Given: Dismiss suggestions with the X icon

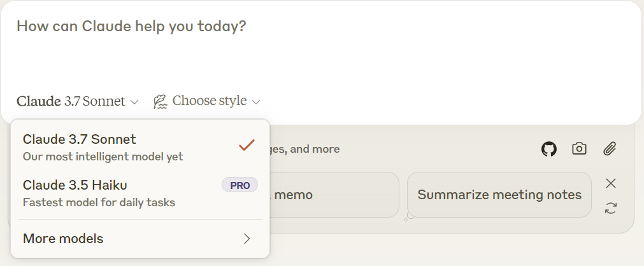Looking at the screenshot, I should click(x=611, y=183).
